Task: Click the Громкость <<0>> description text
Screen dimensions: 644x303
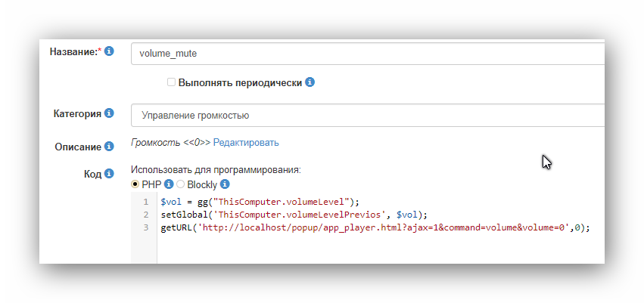Action: click(170, 142)
